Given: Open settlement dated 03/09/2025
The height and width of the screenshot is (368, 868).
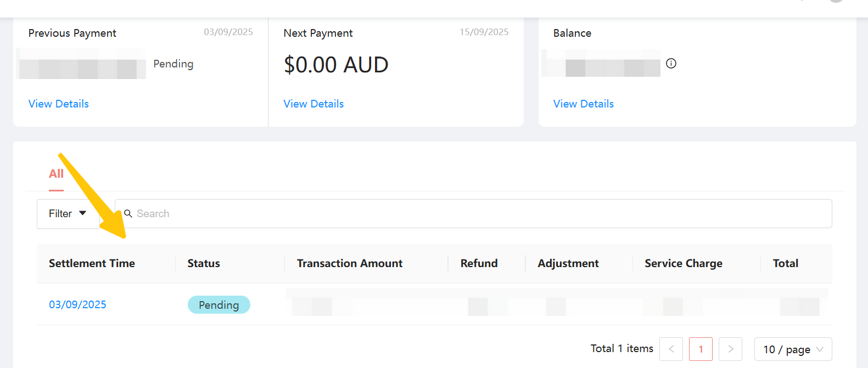Looking at the screenshot, I should [77, 304].
